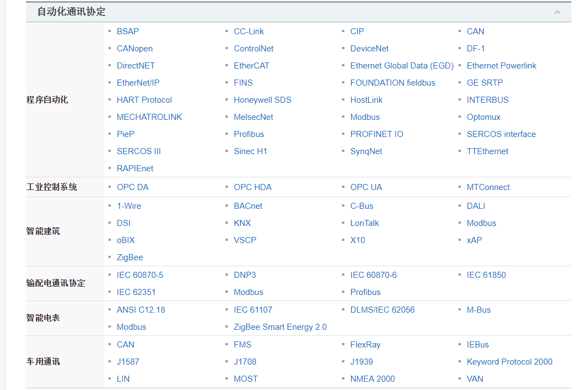Open the IEC 61850 link
This screenshot has height=390, width=588.
(x=486, y=275)
